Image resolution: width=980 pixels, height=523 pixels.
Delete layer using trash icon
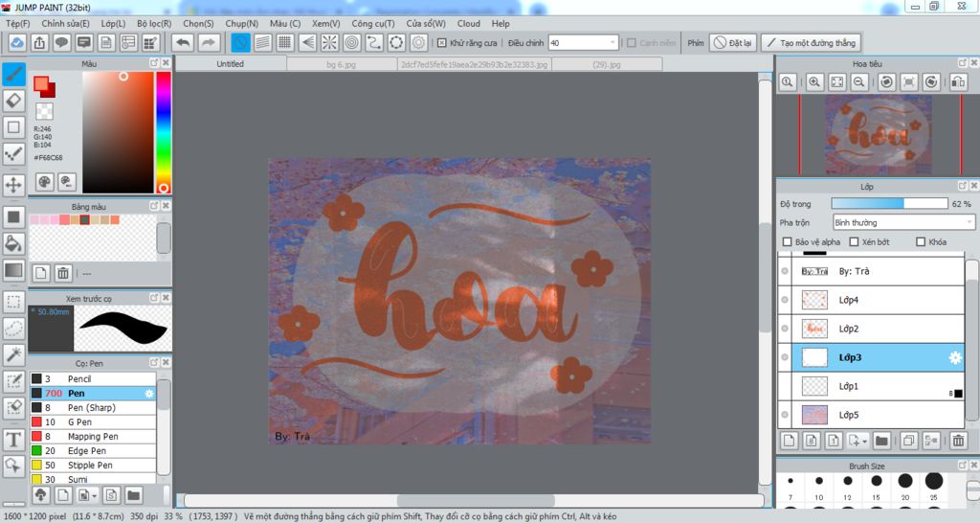tap(958, 441)
